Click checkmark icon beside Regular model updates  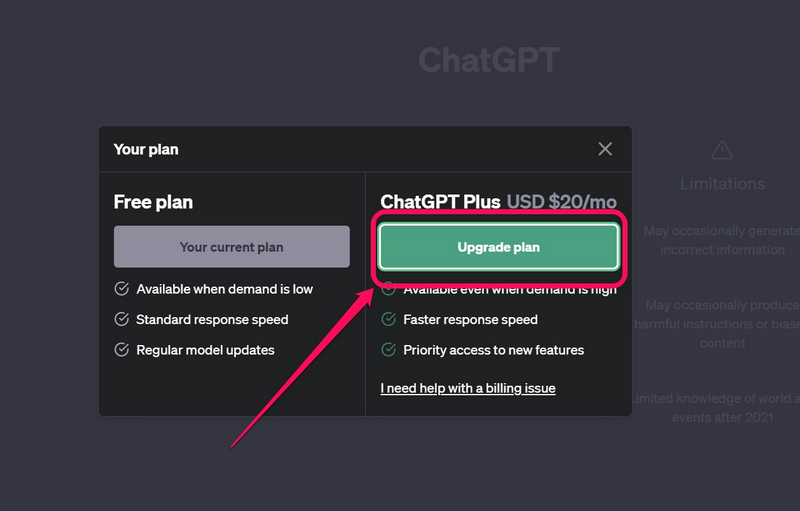tap(122, 350)
